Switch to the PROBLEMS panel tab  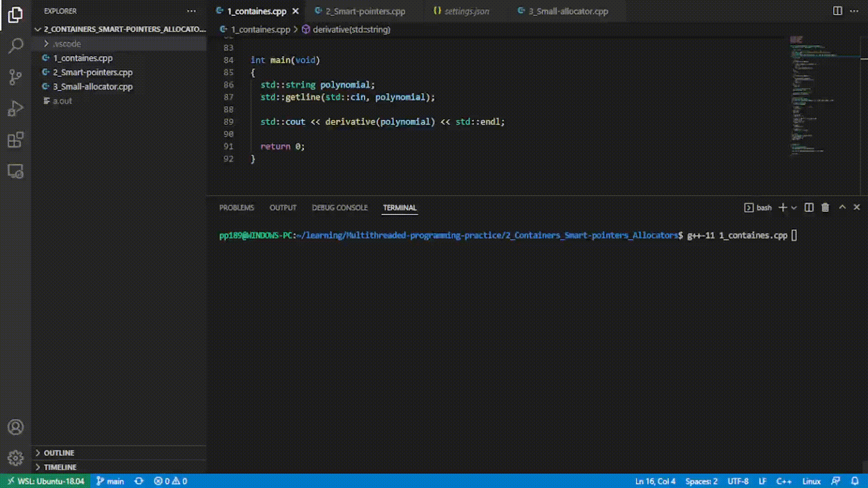point(236,208)
